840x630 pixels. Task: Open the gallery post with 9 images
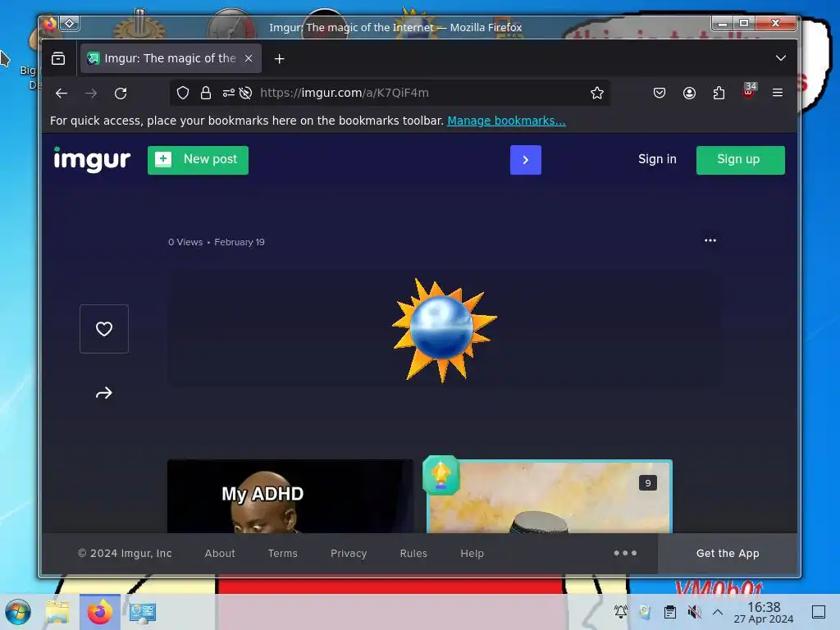click(x=549, y=496)
